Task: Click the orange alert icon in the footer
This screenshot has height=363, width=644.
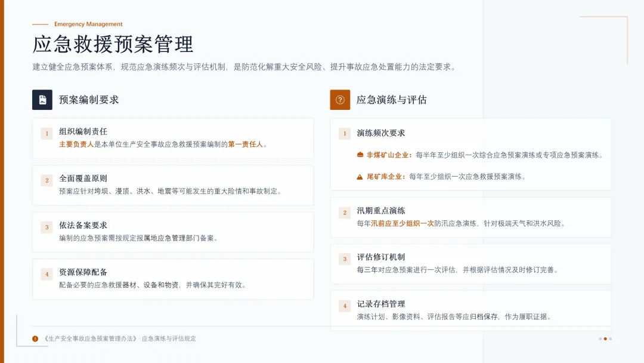Action: (x=35, y=339)
